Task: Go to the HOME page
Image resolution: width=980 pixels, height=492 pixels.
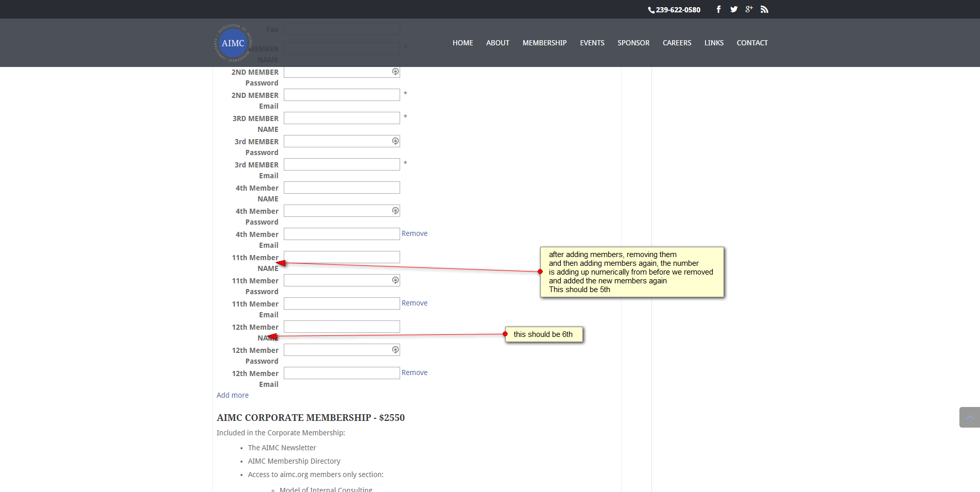Action: coord(463,43)
